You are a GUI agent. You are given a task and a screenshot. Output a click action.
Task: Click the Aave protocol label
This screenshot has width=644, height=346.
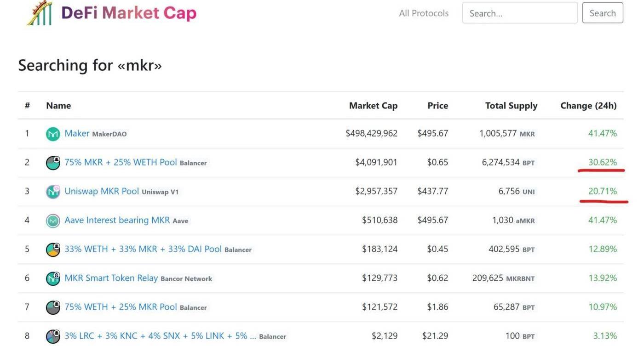tap(180, 221)
